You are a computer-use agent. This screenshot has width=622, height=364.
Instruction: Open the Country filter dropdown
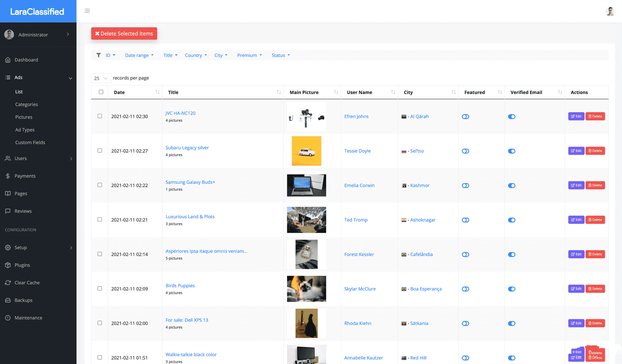[x=196, y=55]
